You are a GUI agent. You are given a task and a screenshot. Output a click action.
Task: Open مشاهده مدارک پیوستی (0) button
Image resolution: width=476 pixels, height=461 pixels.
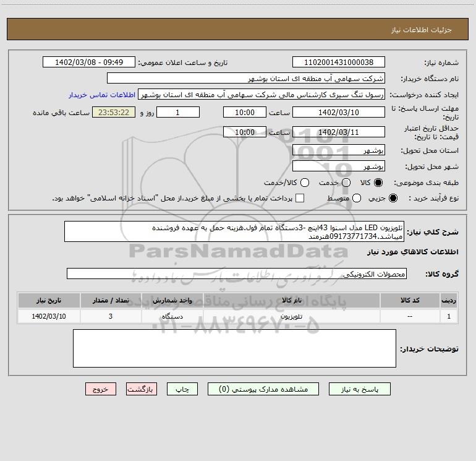(263, 389)
